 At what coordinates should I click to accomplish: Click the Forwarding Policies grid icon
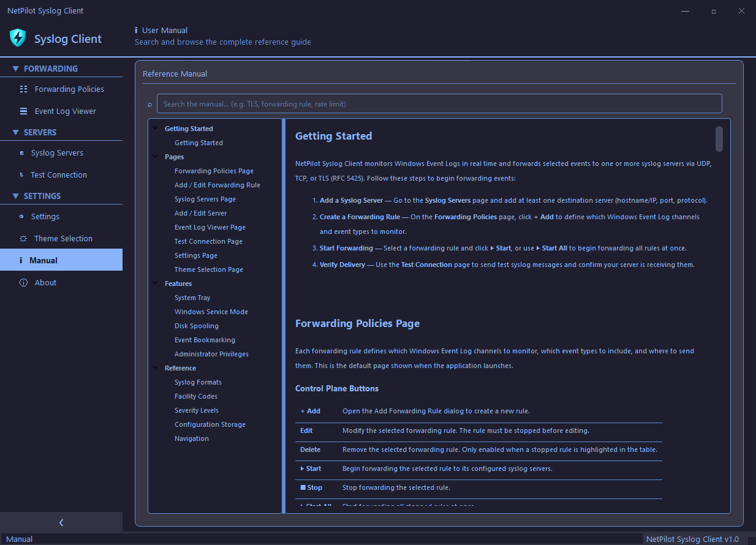[23, 89]
